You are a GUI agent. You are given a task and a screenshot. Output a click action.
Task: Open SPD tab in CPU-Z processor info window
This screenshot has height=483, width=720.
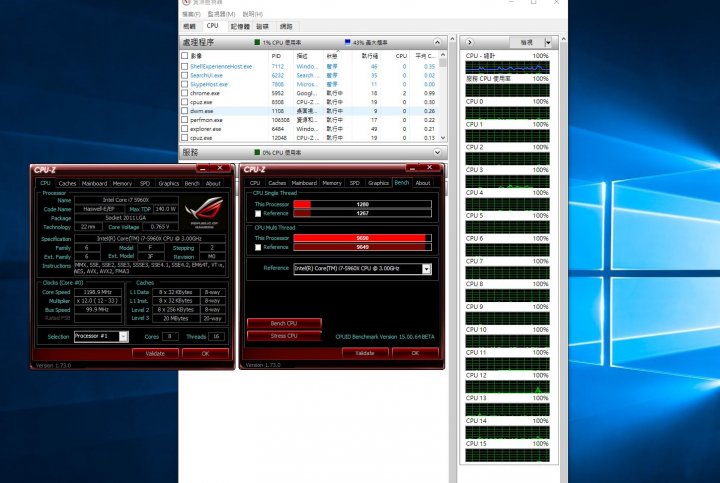pos(145,183)
